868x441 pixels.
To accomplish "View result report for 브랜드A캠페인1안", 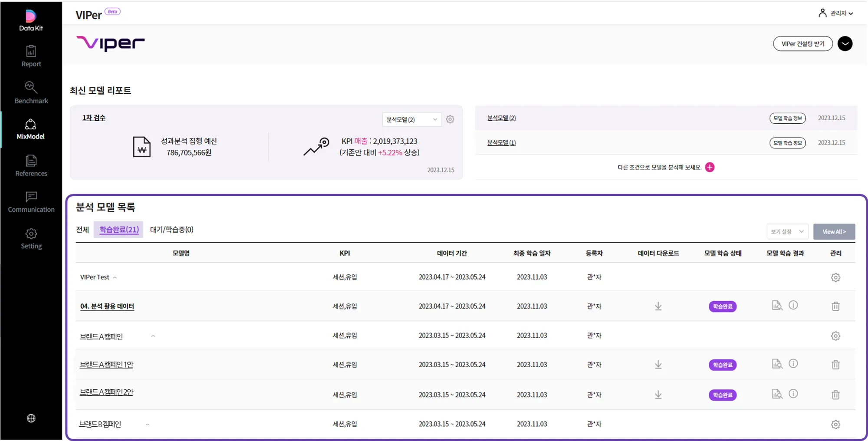I will (x=777, y=364).
